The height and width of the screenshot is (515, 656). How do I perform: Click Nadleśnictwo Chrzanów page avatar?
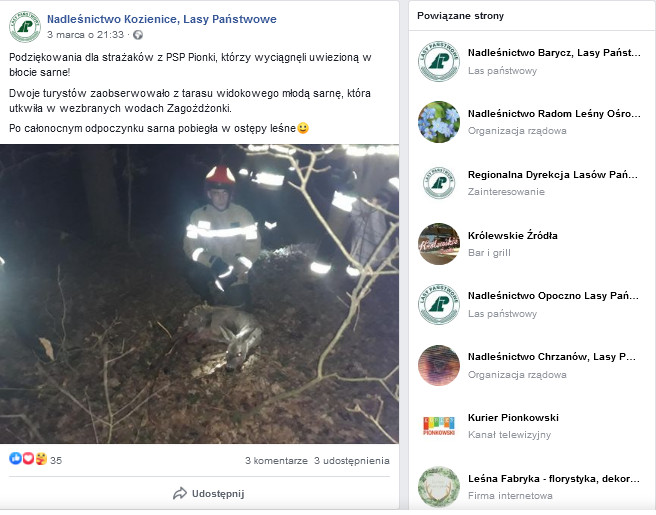coord(438,365)
